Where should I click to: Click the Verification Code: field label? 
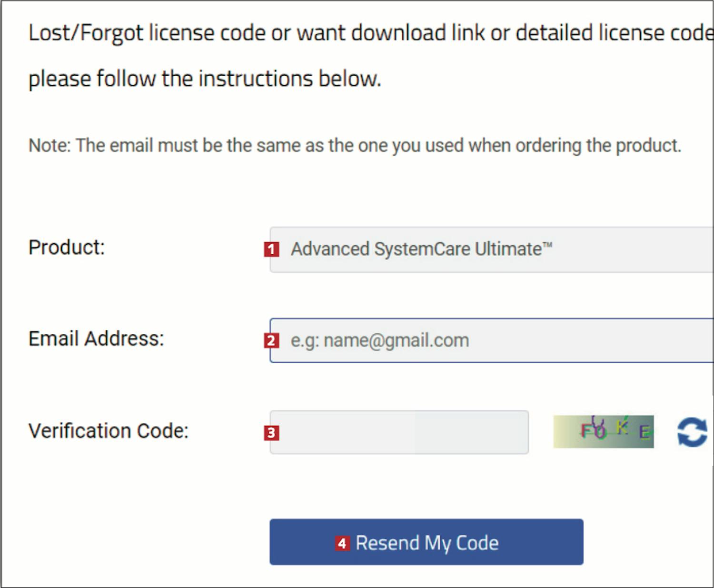click(x=109, y=431)
